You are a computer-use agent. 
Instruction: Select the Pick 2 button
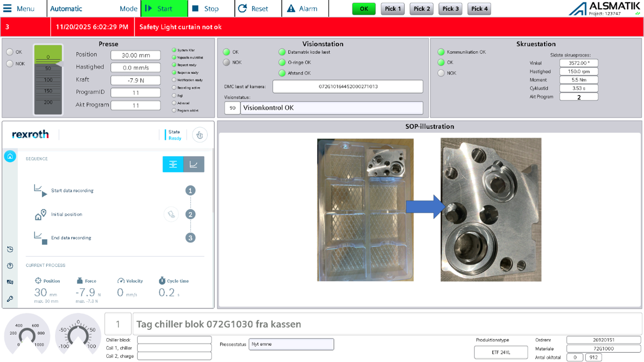click(x=421, y=8)
